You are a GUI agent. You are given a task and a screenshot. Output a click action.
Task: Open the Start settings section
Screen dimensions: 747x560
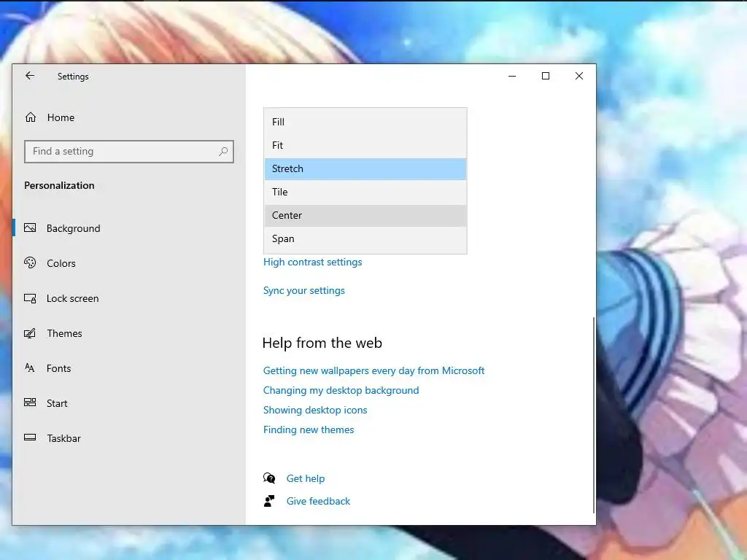click(128, 403)
